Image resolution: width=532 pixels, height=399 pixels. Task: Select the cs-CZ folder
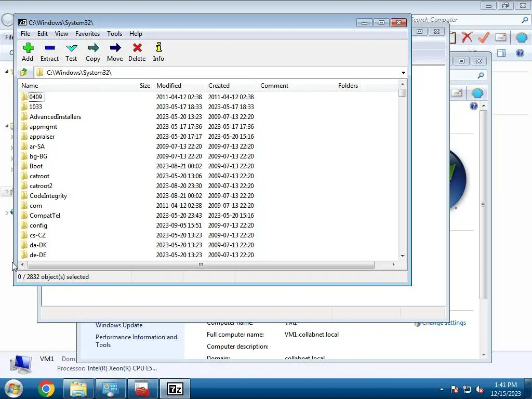37,235
